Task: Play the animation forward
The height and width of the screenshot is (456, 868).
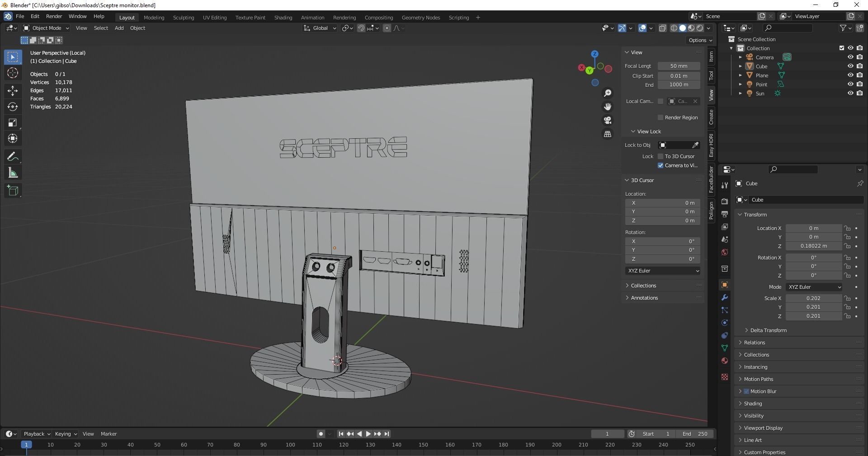Action: pos(368,434)
